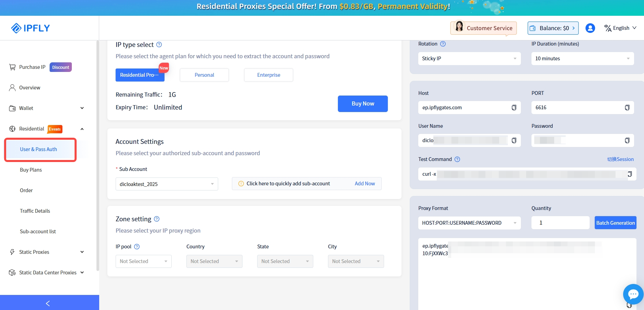Screen dimensions: 644x310
Task: Click the balance wallet icon
Action: coord(533,28)
